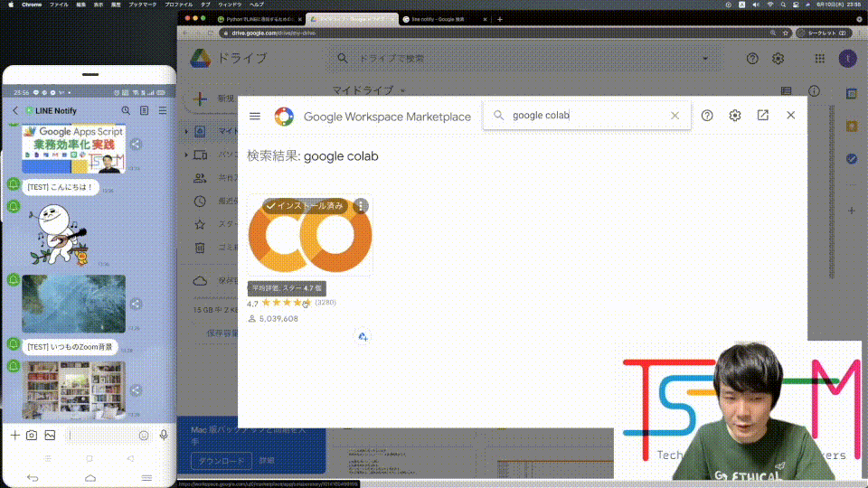Open the three-dot menu on Colab card

coord(361,206)
